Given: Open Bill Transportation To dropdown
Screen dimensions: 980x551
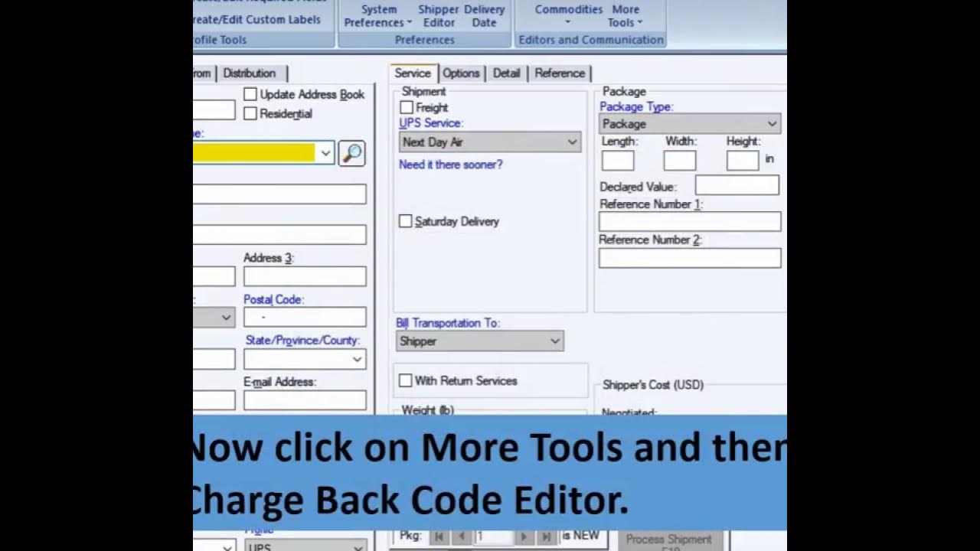Looking at the screenshot, I should click(x=480, y=341).
